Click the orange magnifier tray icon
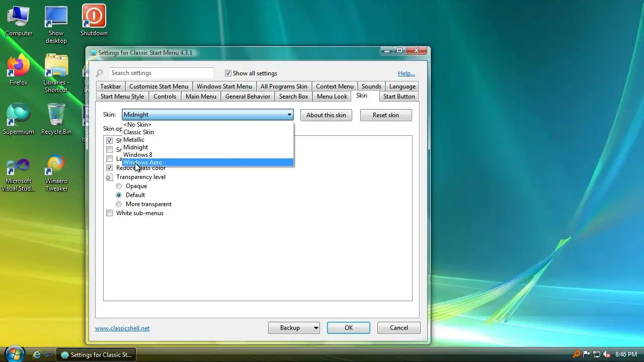644x362 pixels. point(577,354)
